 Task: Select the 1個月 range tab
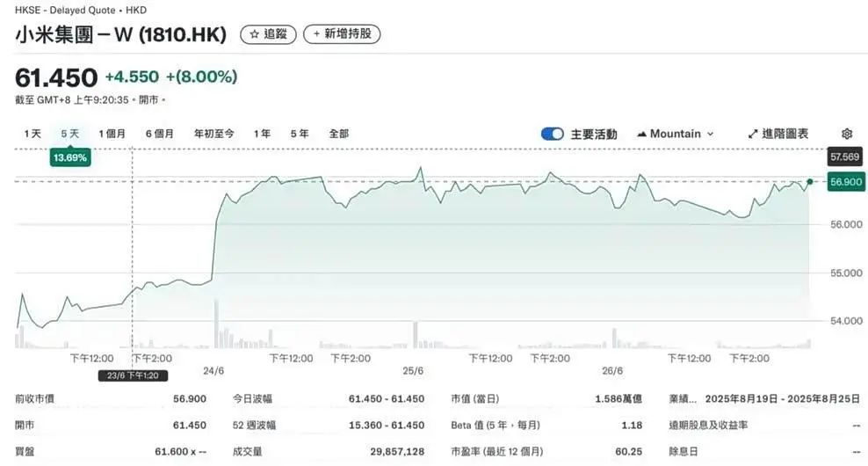click(x=112, y=135)
